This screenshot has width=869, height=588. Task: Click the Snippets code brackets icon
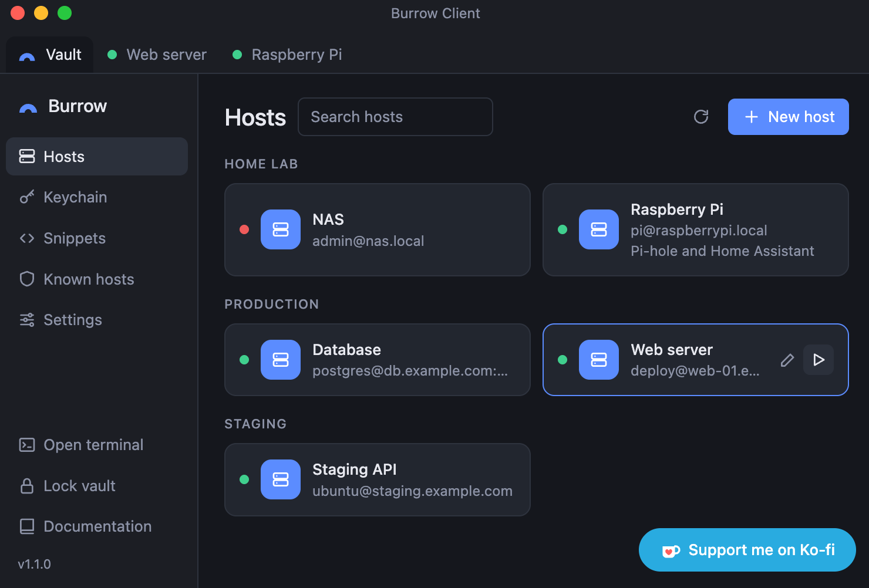pyautogui.click(x=27, y=238)
